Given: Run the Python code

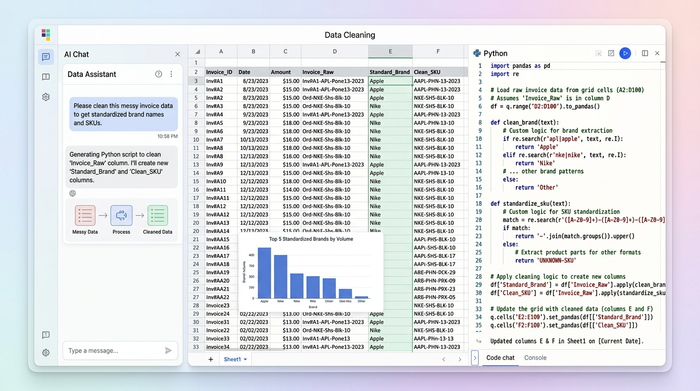Looking at the screenshot, I should click(625, 53).
